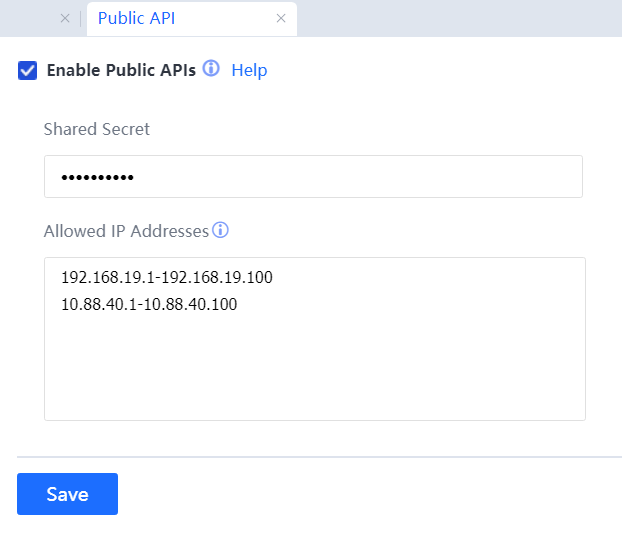This screenshot has width=622, height=534.
Task: Click the Allowed IP Addresses label
Action: (126, 231)
